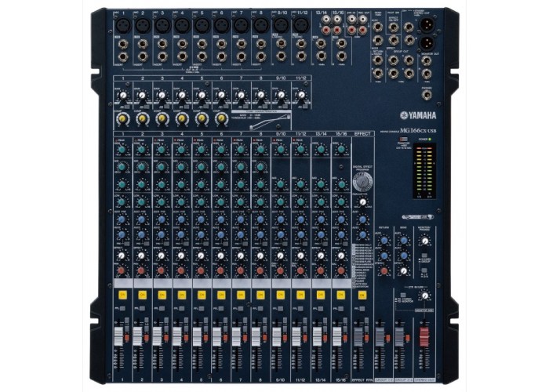The image size is (549, 392).
Task: Click the white effect send knob on channel 2
Action: click(x=142, y=256)
